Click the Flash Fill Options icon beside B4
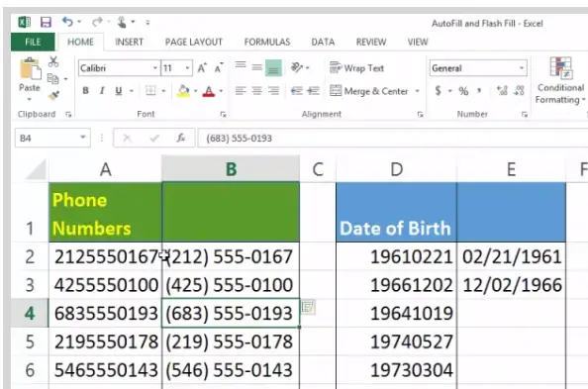The image size is (588, 389). point(308,307)
